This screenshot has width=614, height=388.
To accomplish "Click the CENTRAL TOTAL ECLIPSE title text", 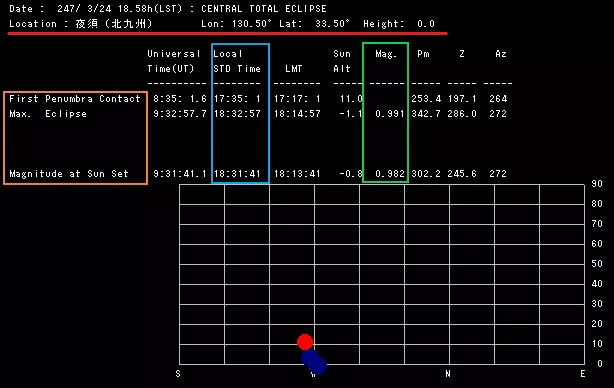I will point(264,9).
